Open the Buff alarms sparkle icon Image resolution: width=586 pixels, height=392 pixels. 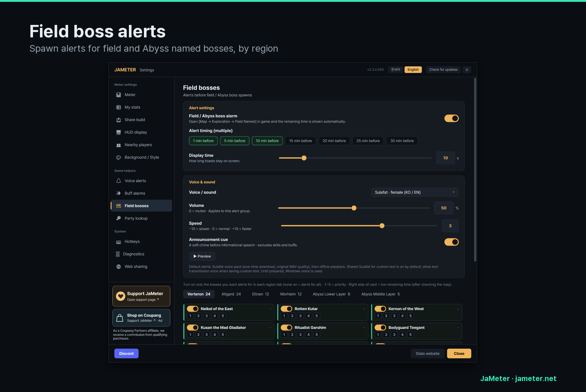pyautogui.click(x=119, y=193)
